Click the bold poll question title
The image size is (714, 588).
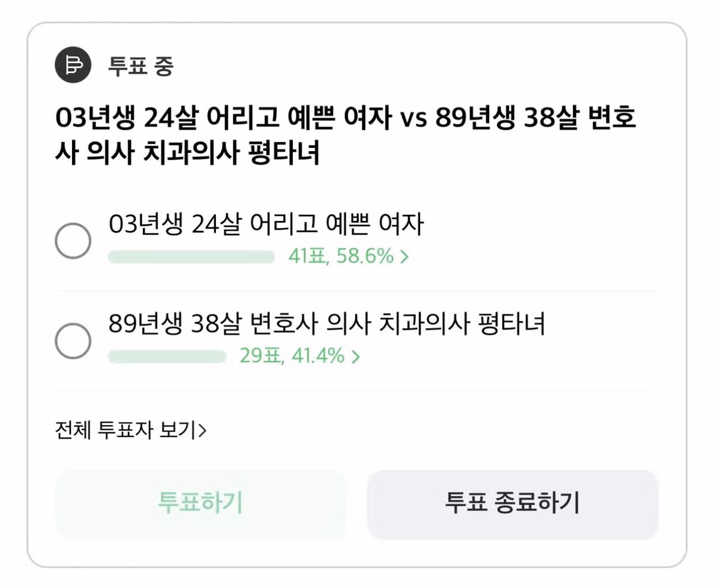tap(345, 136)
